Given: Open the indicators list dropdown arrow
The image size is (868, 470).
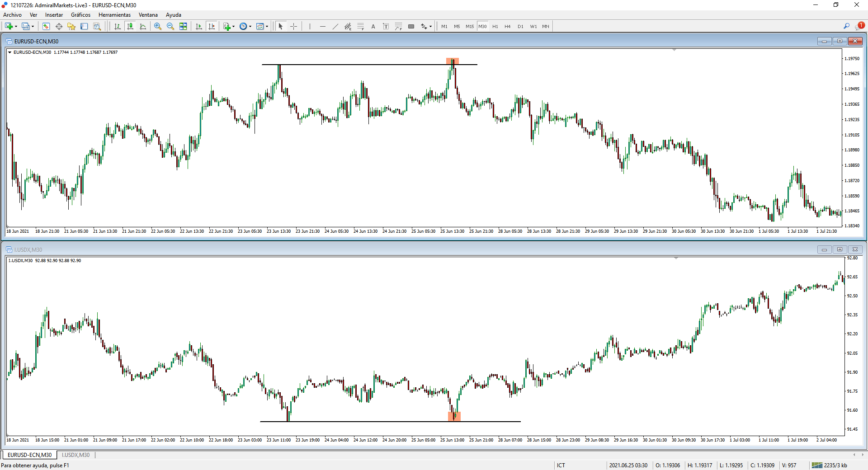Looking at the screenshot, I should (x=268, y=26).
